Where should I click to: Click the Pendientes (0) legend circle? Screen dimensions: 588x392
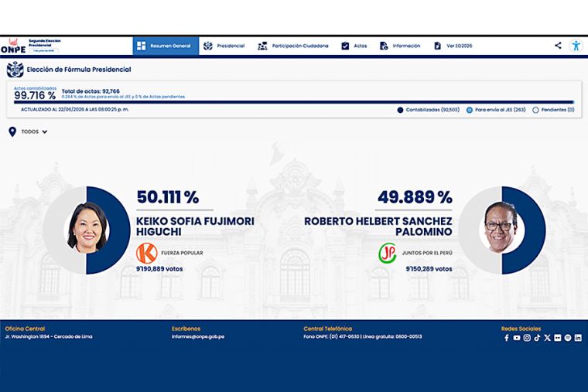[535, 110]
